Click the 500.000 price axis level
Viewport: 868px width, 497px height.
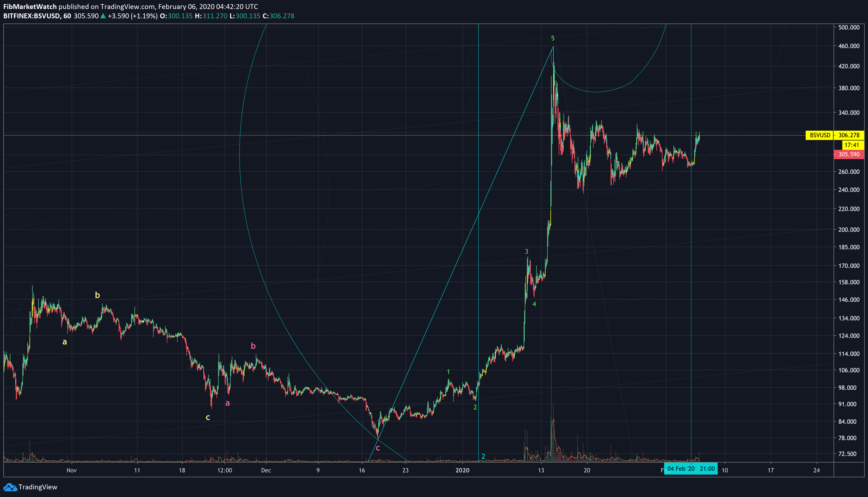click(x=849, y=27)
